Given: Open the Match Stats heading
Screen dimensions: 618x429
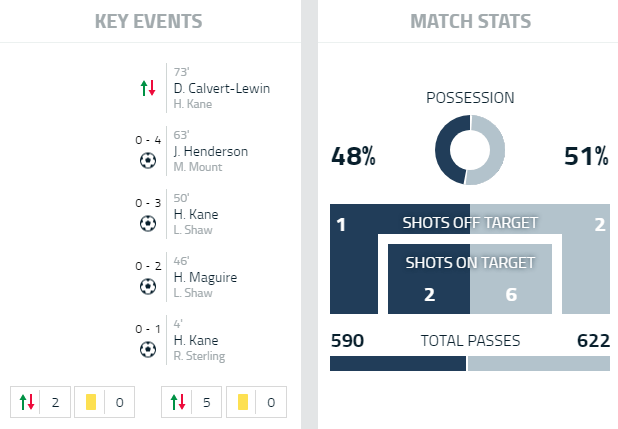Looking at the screenshot, I should point(470,21).
